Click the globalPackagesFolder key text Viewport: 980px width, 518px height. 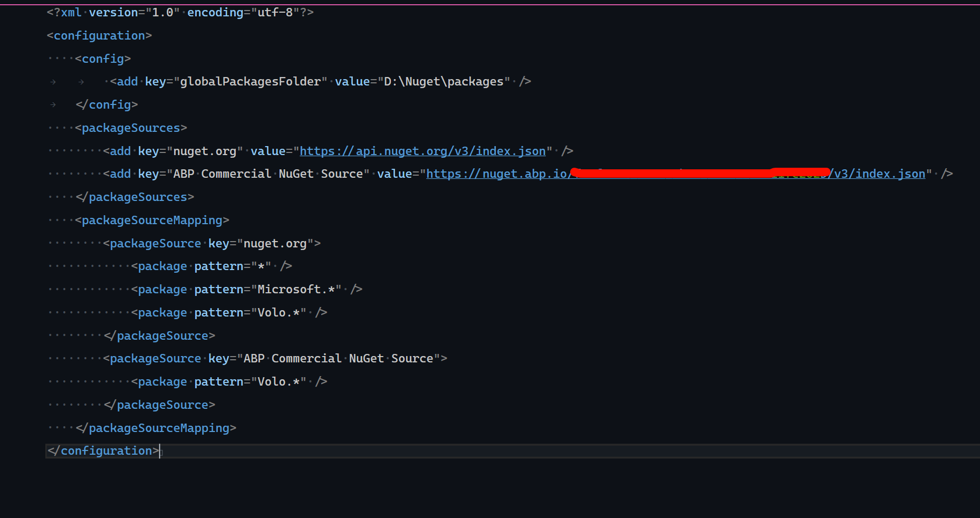(x=250, y=82)
